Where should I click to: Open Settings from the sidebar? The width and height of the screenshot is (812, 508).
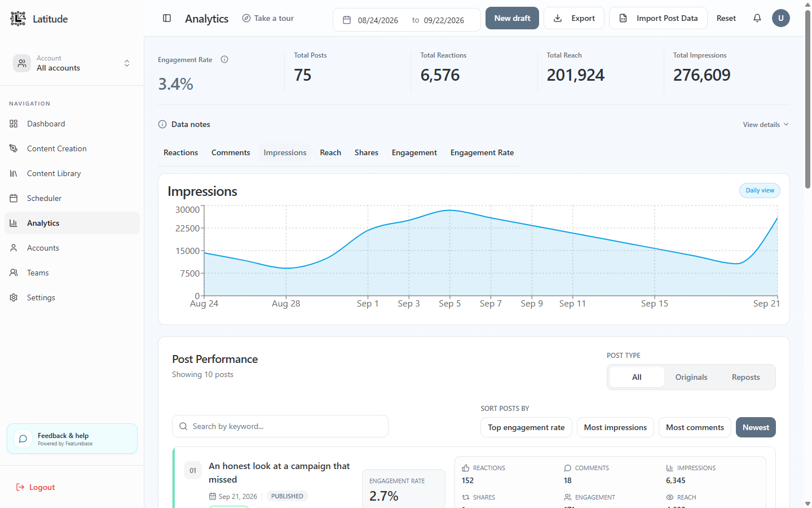[x=72, y=297]
